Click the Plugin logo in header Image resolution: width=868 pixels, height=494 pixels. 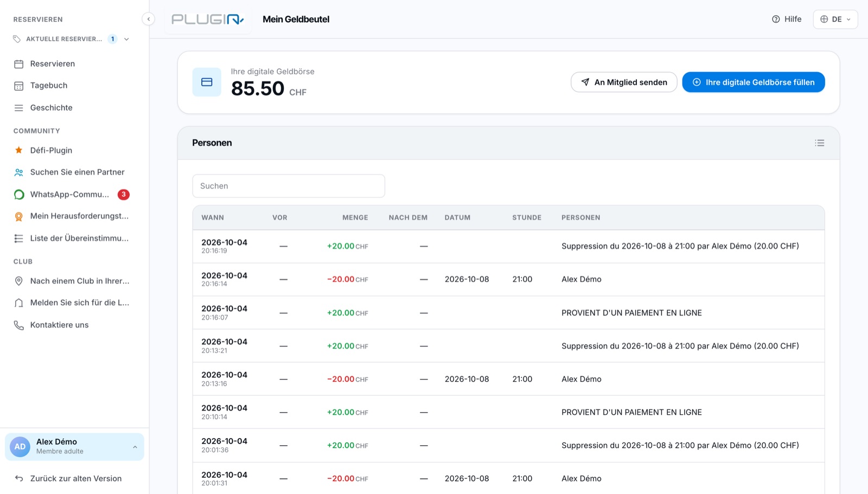(208, 20)
